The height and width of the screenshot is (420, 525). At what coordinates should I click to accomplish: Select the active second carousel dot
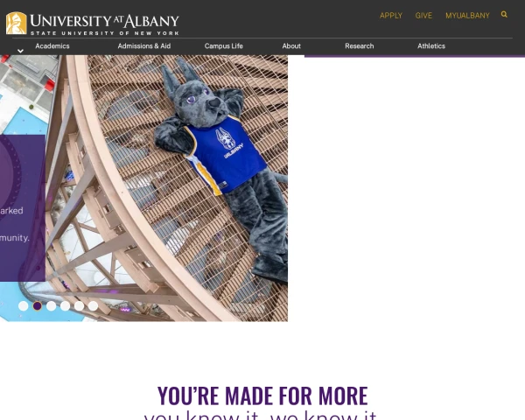pos(37,305)
